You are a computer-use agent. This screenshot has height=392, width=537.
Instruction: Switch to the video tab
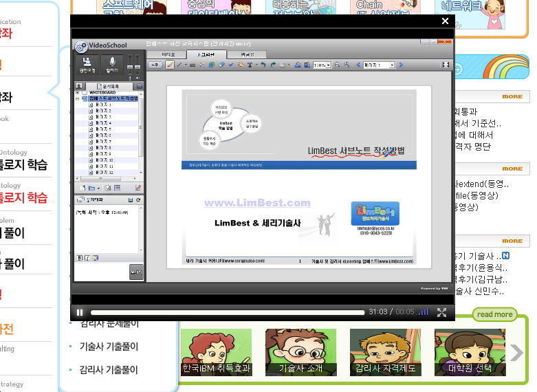(168, 54)
